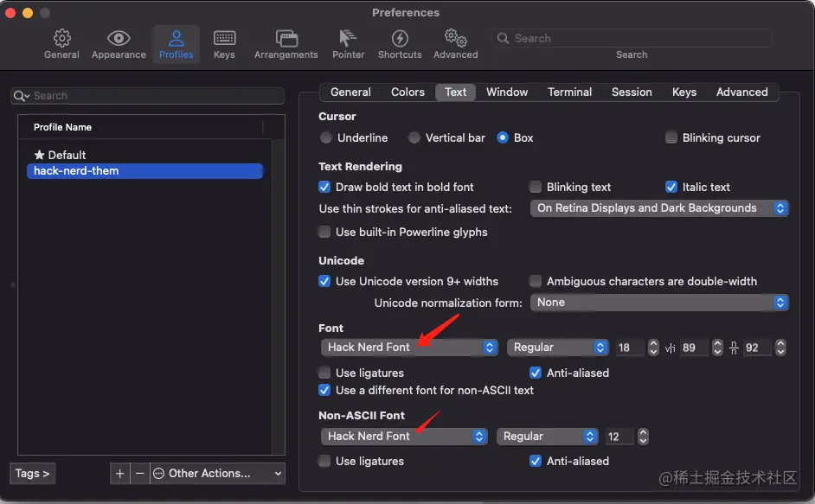Image resolution: width=815 pixels, height=504 pixels.
Task: Select Vertical bar cursor radio button
Action: pyautogui.click(x=414, y=137)
